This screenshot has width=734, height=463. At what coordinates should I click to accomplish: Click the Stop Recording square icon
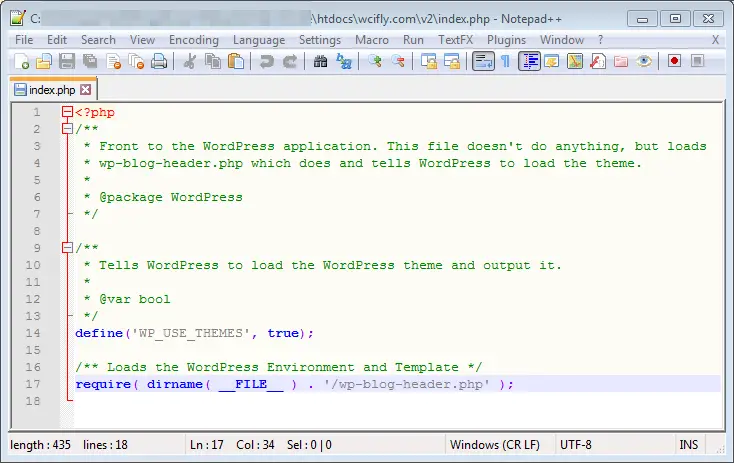click(697, 61)
